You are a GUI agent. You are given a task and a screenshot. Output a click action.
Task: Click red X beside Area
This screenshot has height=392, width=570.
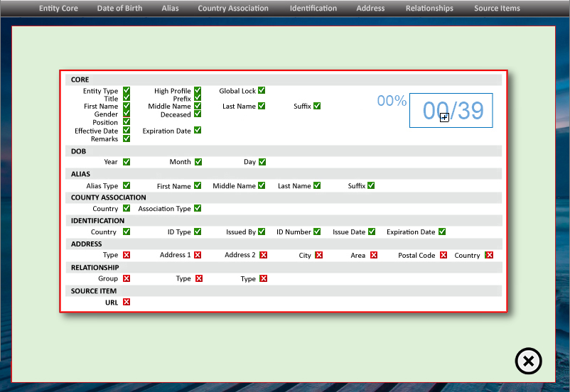point(374,255)
